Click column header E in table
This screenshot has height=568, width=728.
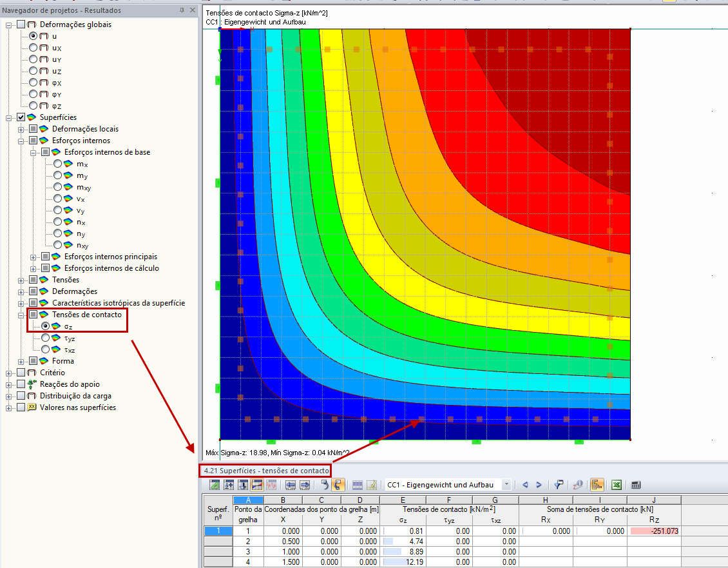403,500
